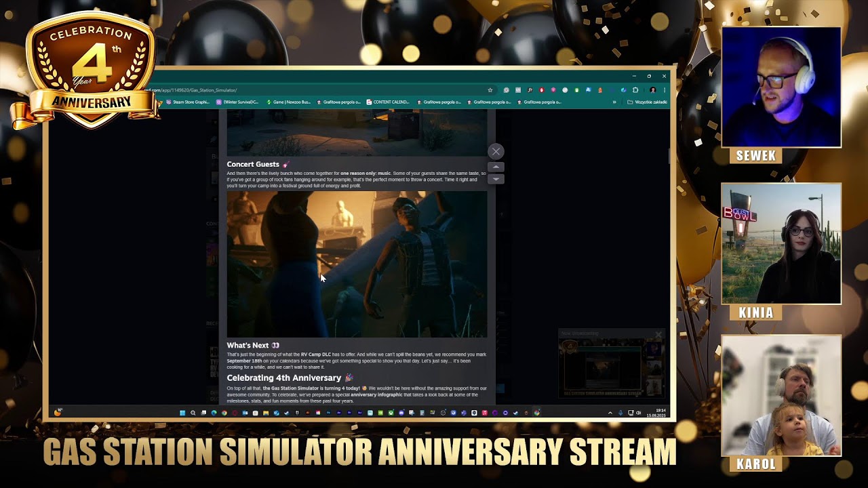This screenshot has height=488, width=868.
Task: Bookmark this page with the star icon
Action: coord(490,90)
